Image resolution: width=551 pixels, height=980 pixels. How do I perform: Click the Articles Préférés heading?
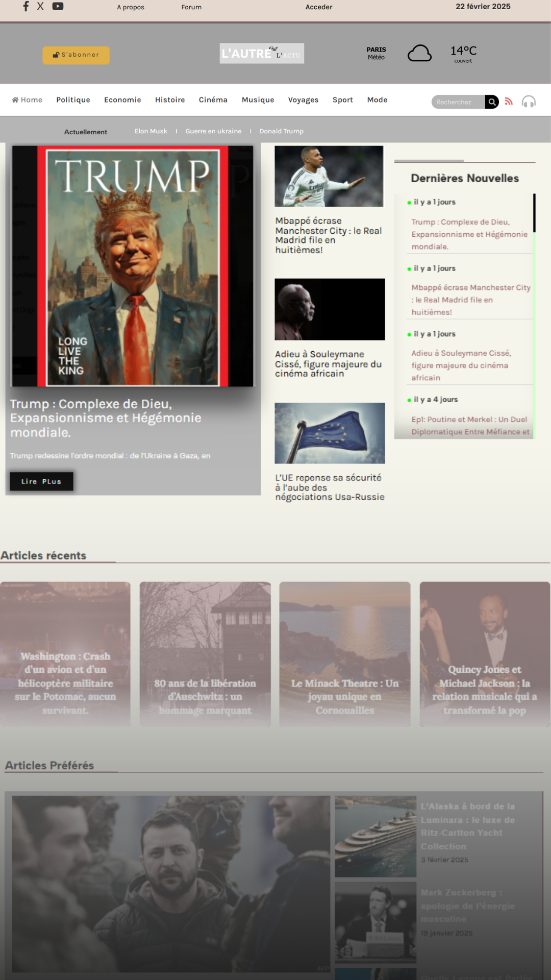(x=49, y=766)
